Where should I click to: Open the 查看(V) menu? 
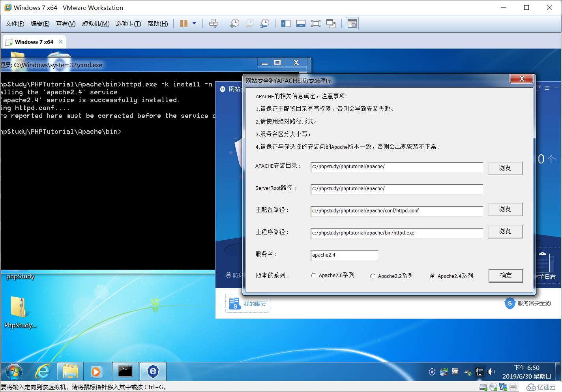pyautogui.click(x=66, y=24)
